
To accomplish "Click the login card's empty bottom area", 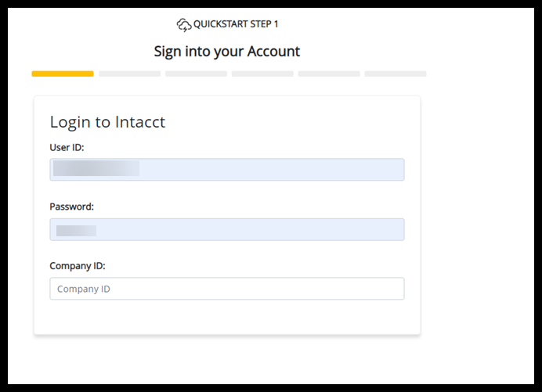I will (227, 318).
